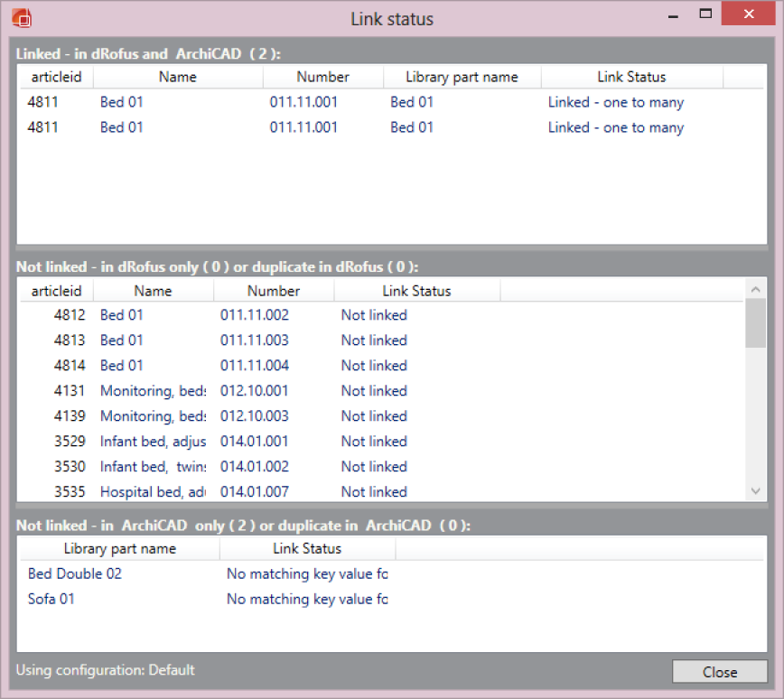The height and width of the screenshot is (699, 784).
Task: Click Name header in not linked table
Action: (153, 291)
